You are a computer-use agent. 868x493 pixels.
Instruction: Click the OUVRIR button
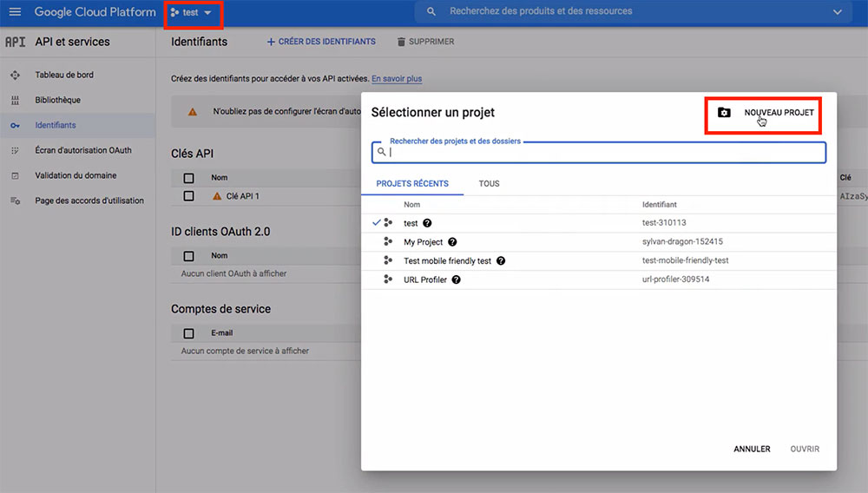(805, 449)
